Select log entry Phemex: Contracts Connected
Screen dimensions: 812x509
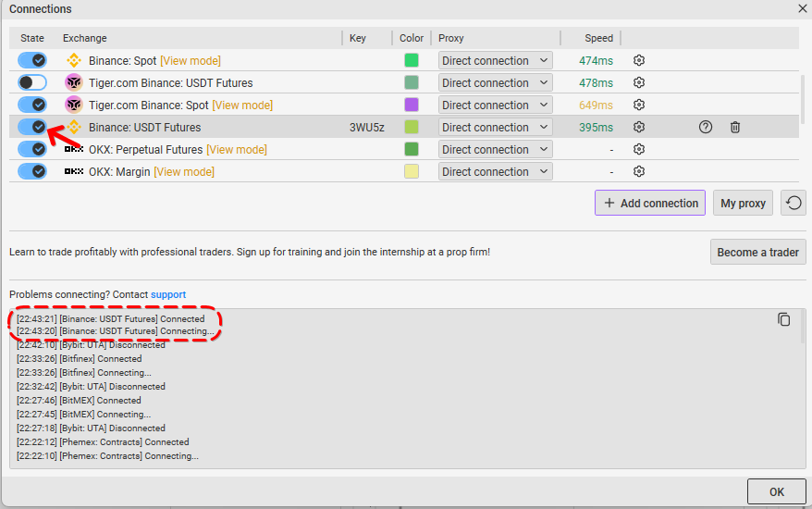[103, 442]
